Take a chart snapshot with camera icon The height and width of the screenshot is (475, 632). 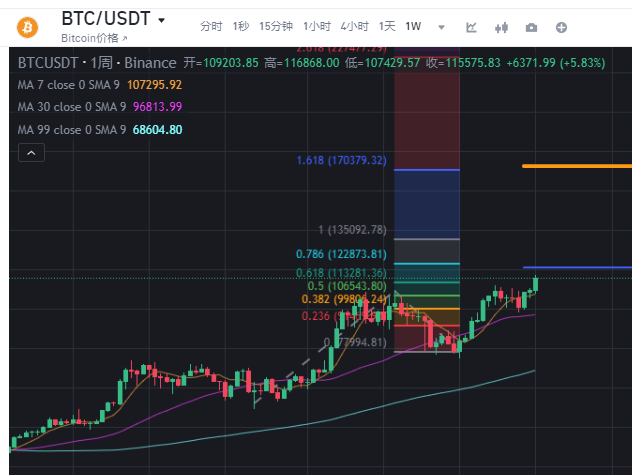pos(531,27)
